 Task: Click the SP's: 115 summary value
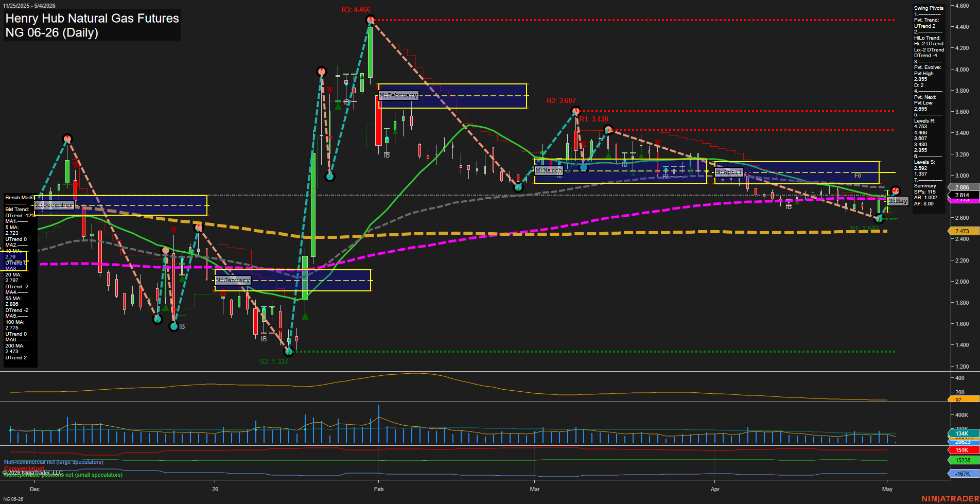(x=925, y=192)
